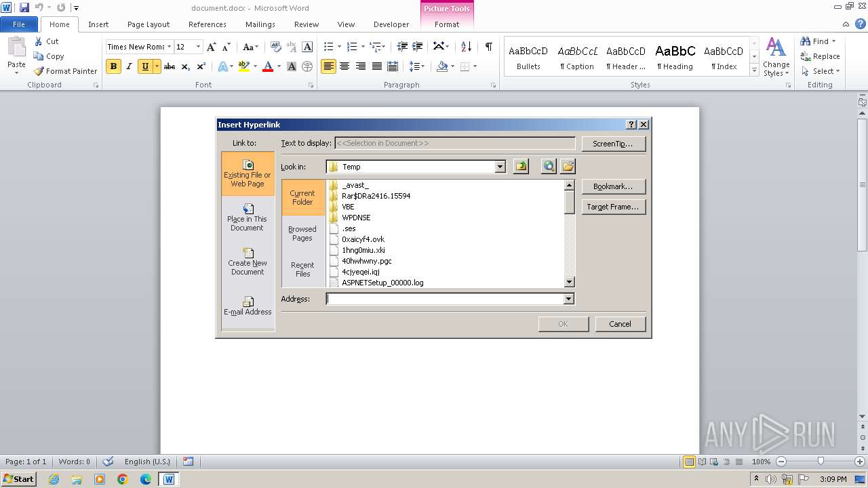The image size is (868, 488).
Task: Toggle Align Text Left
Action: tap(328, 66)
